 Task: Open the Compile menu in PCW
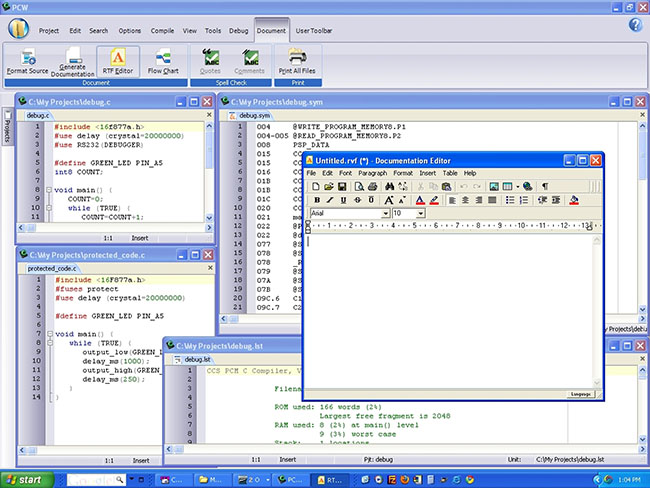coord(162,31)
